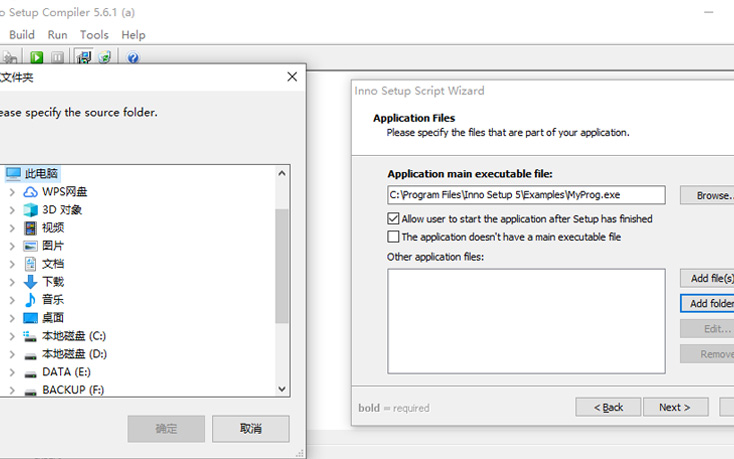Click the blue Help question mark icon
This screenshot has height=459, width=734.
pyautogui.click(x=133, y=58)
